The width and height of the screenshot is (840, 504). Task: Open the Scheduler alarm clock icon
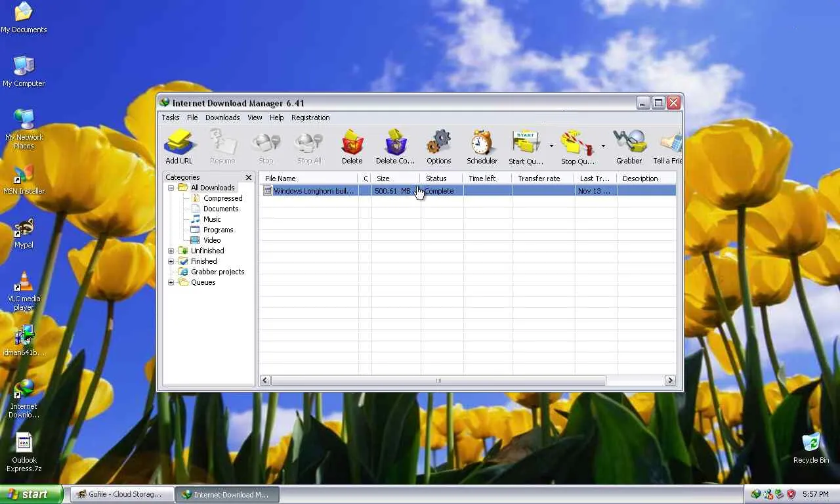pos(482,146)
